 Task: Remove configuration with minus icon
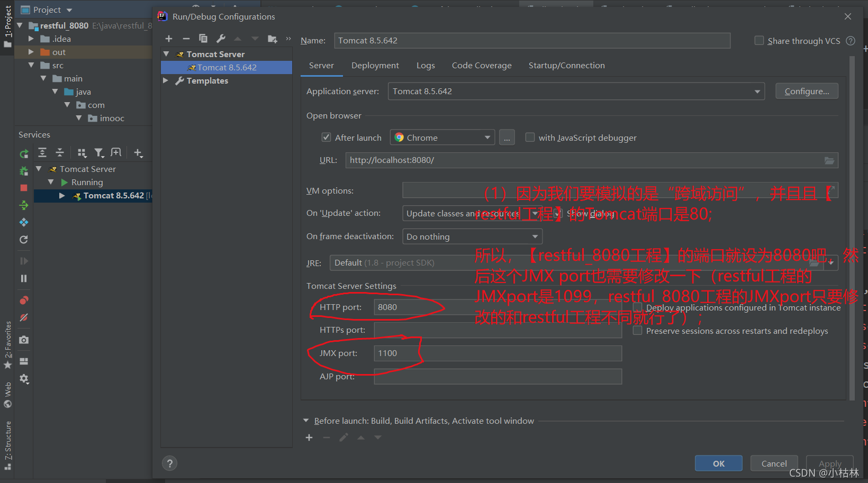(186, 39)
